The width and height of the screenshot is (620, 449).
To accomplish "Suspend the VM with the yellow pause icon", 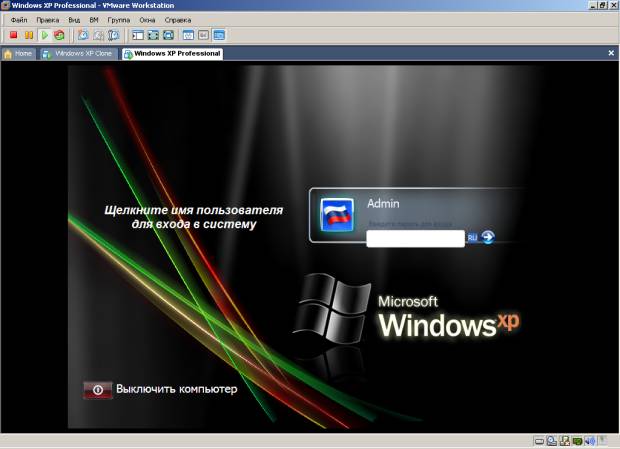I will click(29, 35).
